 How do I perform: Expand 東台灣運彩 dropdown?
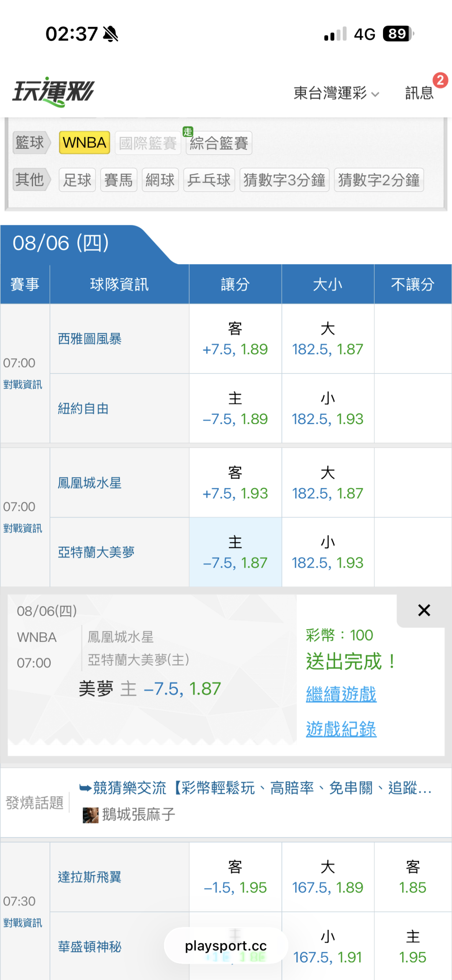(x=336, y=93)
